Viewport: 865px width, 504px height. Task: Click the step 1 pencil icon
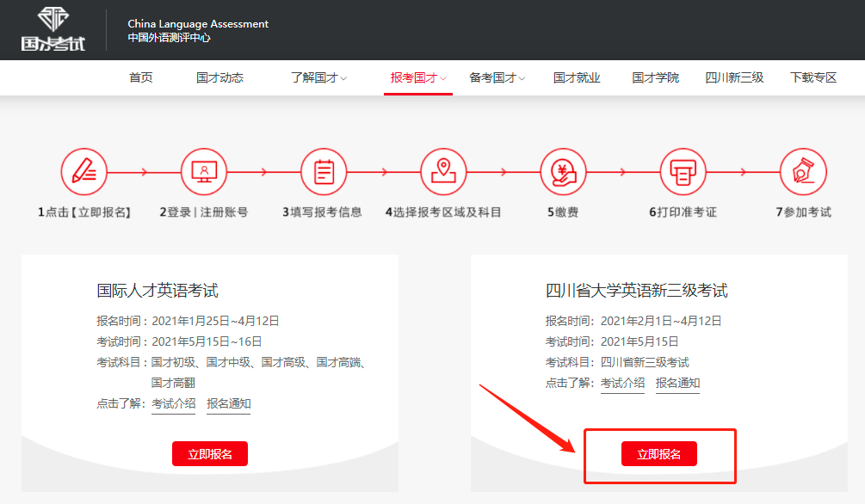click(x=83, y=171)
